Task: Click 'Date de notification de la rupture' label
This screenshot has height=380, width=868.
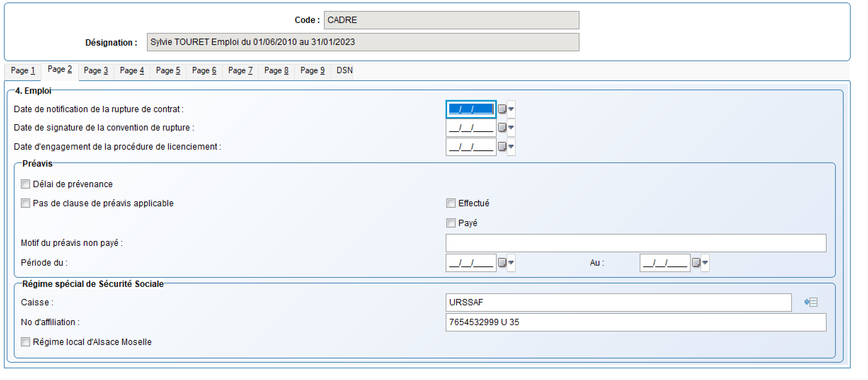Action: [98, 109]
